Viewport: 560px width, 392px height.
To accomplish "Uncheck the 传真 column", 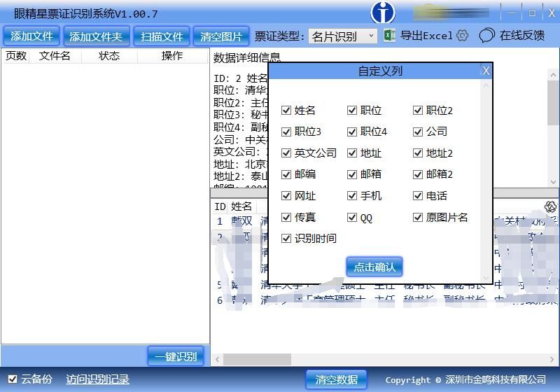I will (286, 217).
